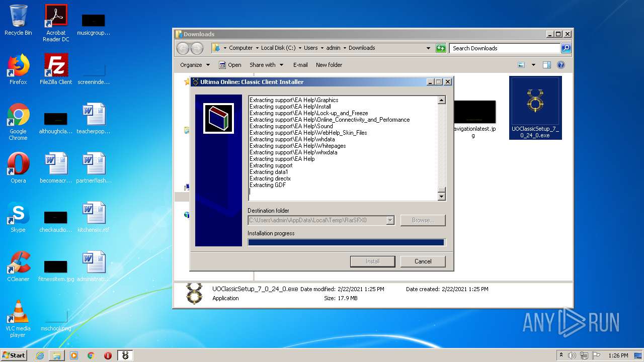The image size is (644, 362).
Task: Open the Start menu
Action: (x=14, y=355)
